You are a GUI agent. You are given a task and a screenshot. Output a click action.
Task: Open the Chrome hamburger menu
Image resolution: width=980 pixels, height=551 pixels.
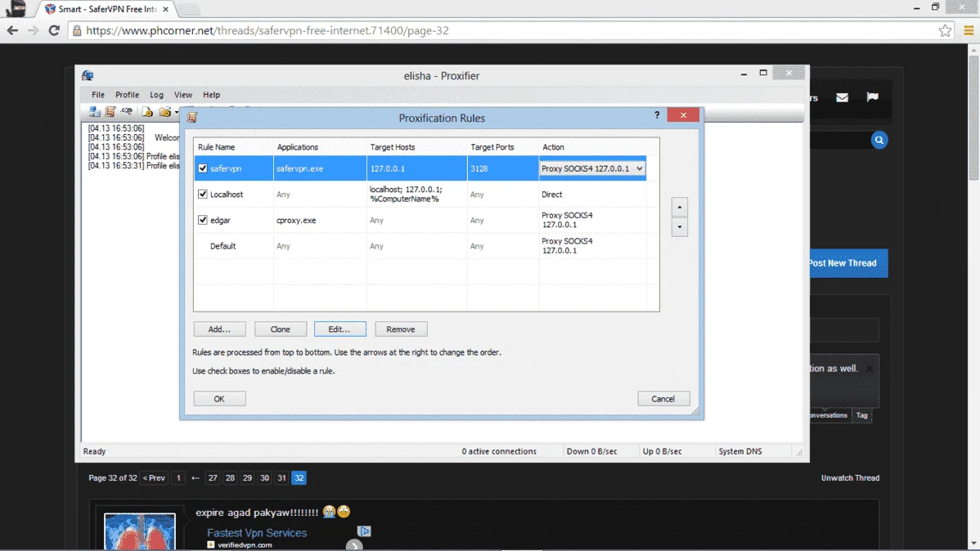(969, 30)
